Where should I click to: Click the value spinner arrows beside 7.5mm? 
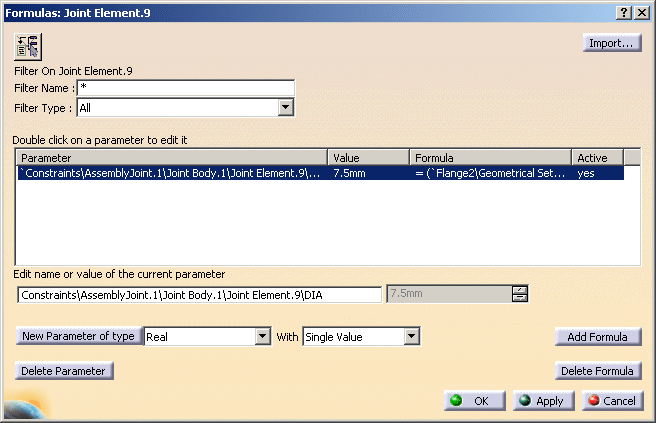(519, 294)
